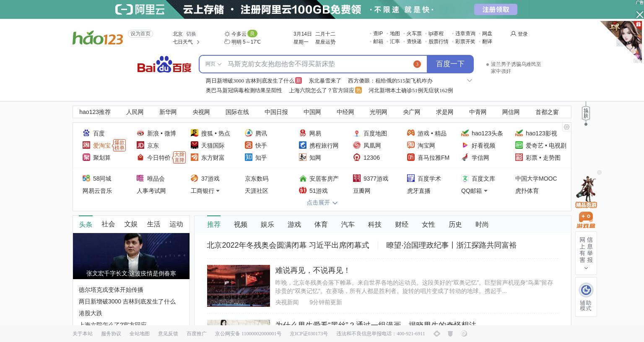The height and width of the screenshot is (342, 644).
Task: Open 新华网 link
Action: pyautogui.click(x=168, y=112)
